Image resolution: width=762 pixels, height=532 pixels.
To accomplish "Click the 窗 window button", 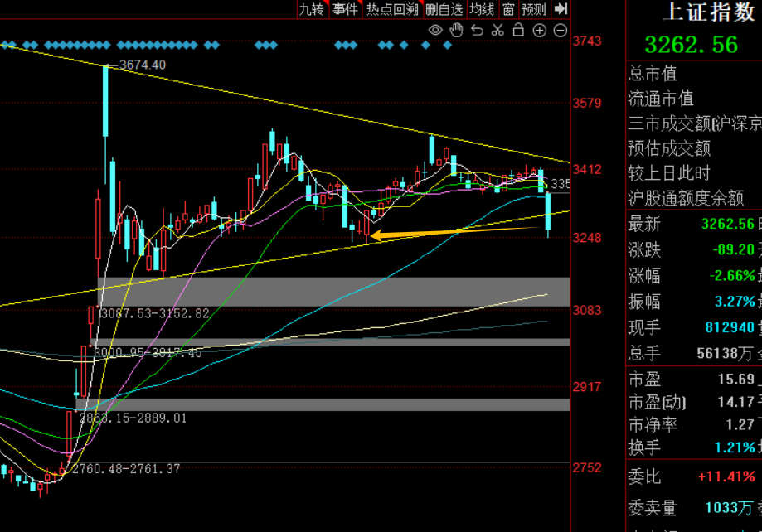I will [x=508, y=9].
